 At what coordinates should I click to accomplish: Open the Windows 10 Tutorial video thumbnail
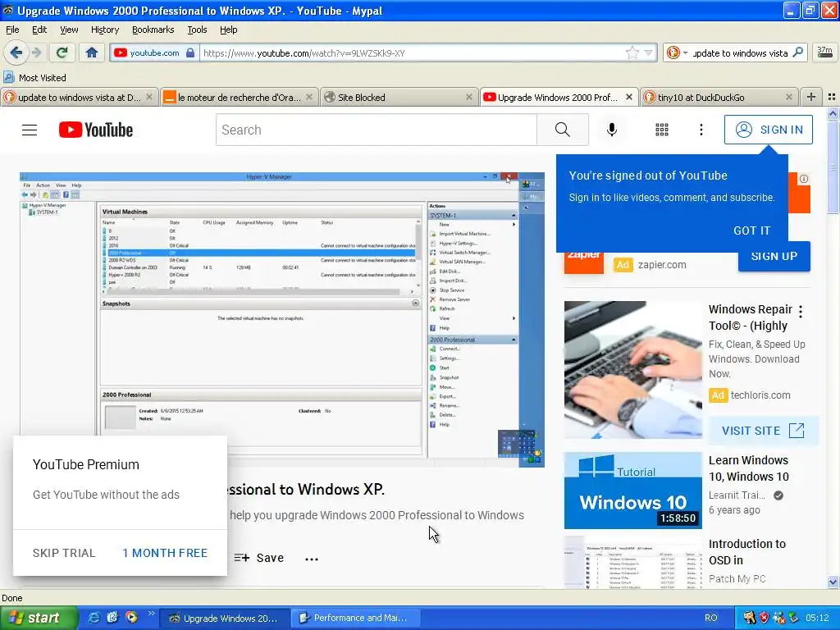[632, 491]
